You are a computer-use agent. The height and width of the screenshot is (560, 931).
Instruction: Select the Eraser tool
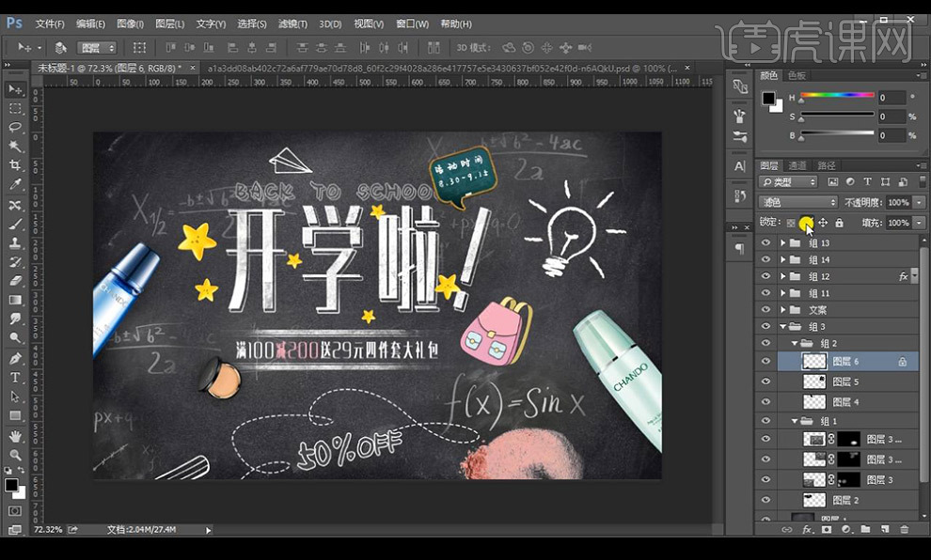[x=15, y=281]
